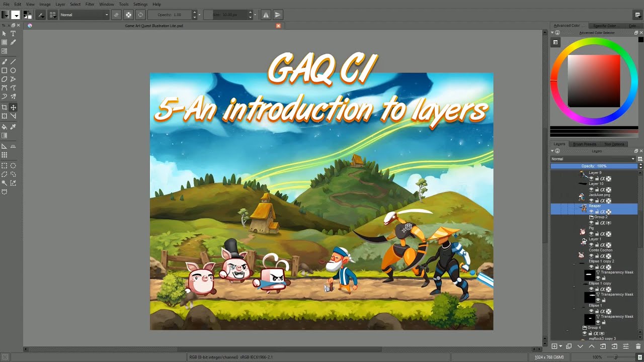The image size is (644, 362).
Task: Open the File menu
Action: (x=6, y=4)
